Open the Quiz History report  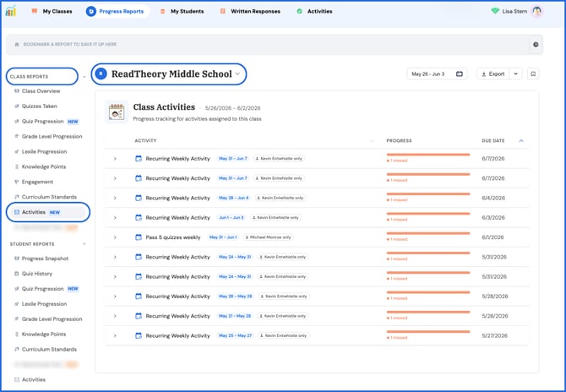tap(37, 274)
